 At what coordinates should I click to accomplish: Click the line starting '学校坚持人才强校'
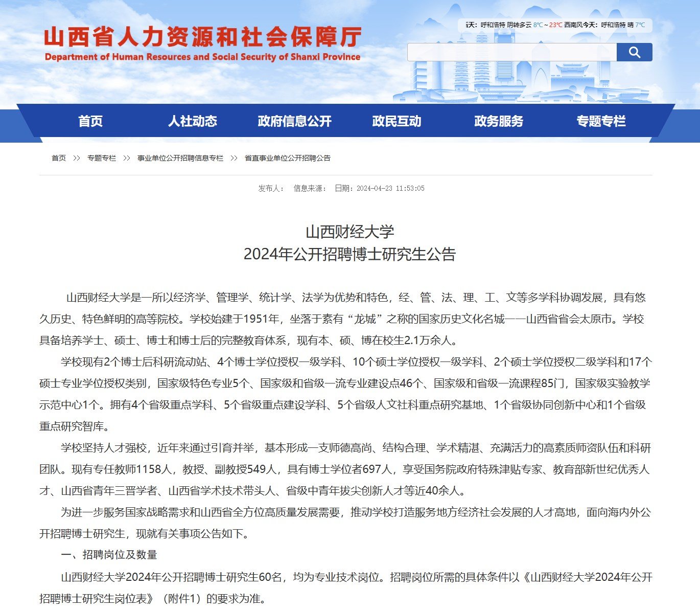(x=356, y=448)
